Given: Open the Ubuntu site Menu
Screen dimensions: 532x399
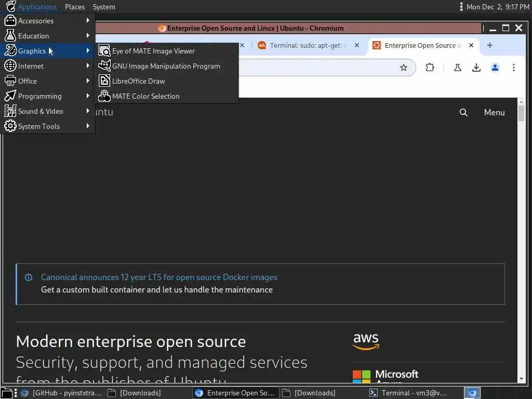Looking at the screenshot, I should (495, 112).
